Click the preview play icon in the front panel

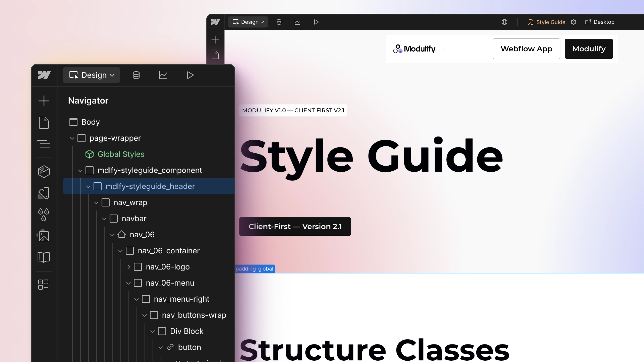190,75
